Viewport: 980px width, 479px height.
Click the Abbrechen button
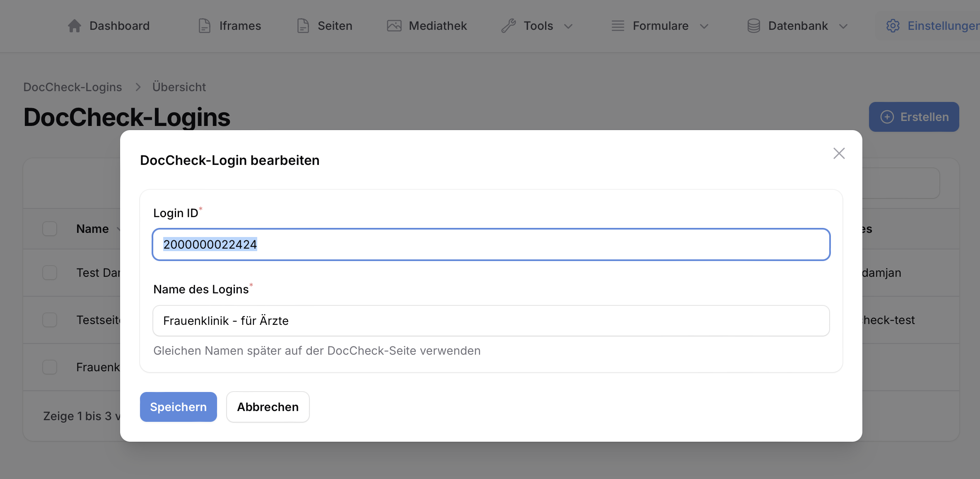[x=268, y=407]
